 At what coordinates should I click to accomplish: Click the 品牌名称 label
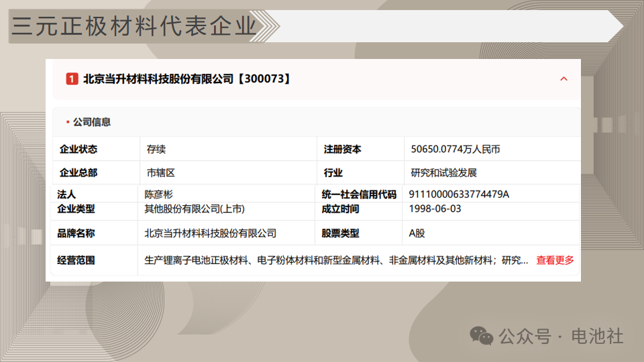pyautogui.click(x=76, y=233)
